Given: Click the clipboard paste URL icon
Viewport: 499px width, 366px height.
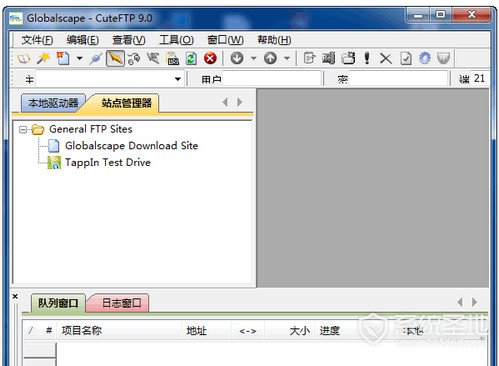Looking at the screenshot, I should [173, 59].
